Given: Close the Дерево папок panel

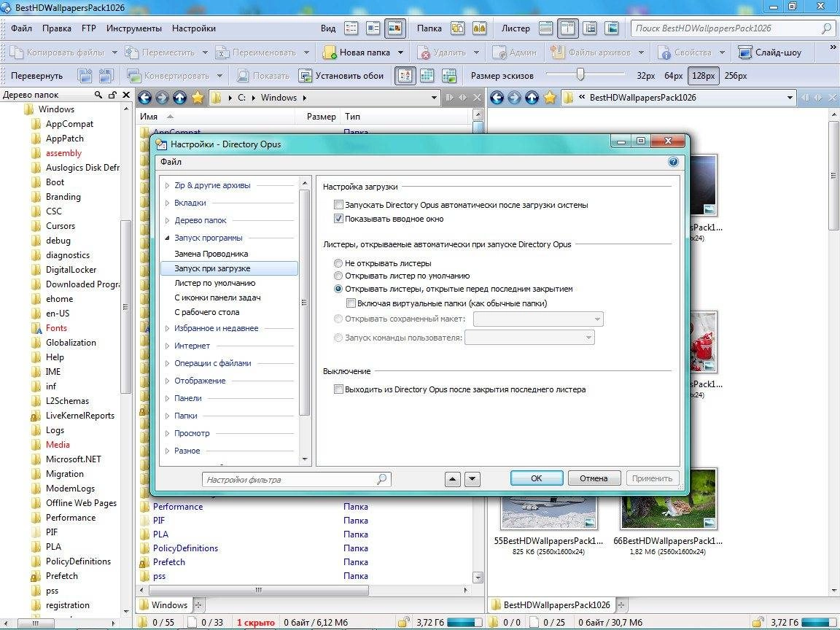Looking at the screenshot, I should coord(126,95).
